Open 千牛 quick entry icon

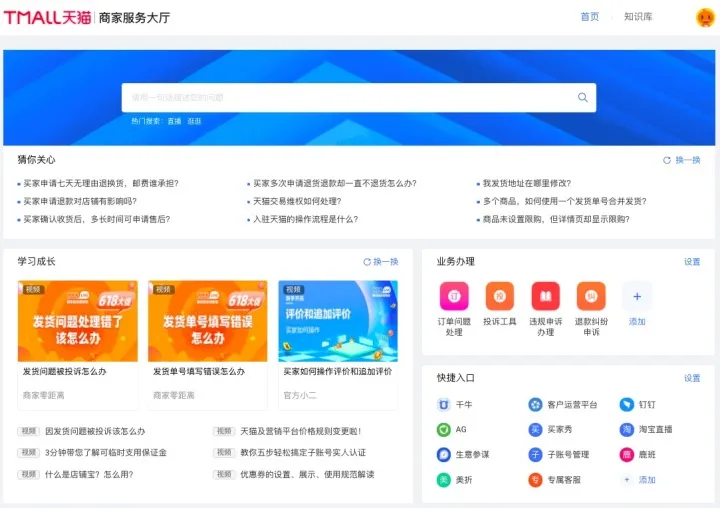443,405
